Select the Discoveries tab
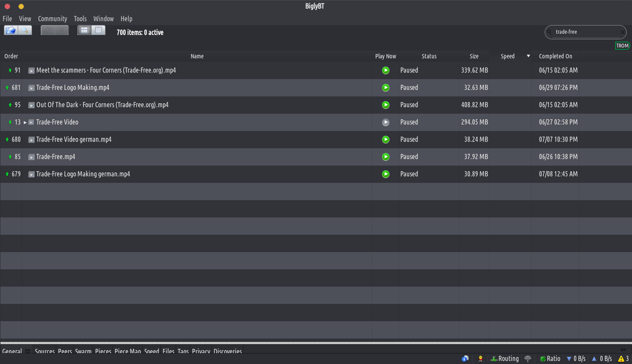 tap(228, 351)
